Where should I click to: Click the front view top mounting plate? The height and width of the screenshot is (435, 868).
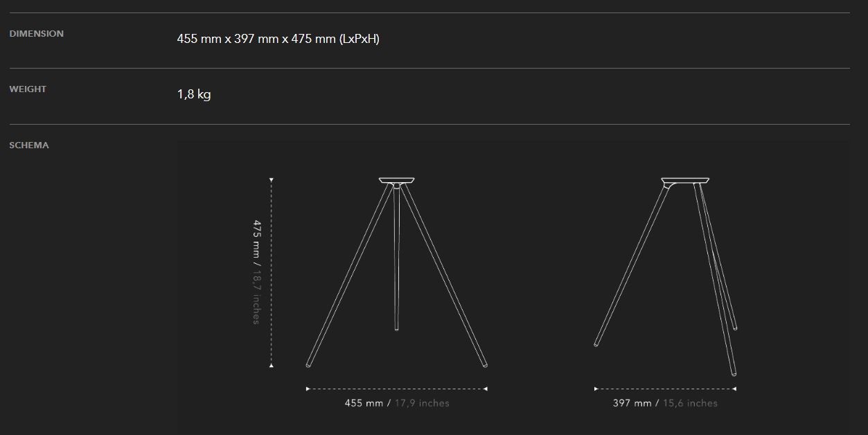pyautogui.click(x=397, y=181)
